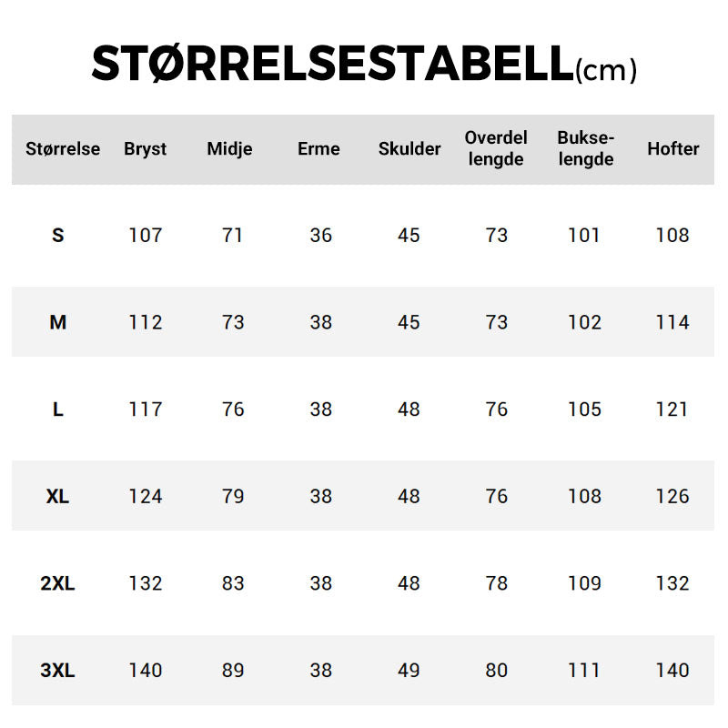The height and width of the screenshot is (728, 728).
Task: Select the L size row label
Action: (58, 409)
